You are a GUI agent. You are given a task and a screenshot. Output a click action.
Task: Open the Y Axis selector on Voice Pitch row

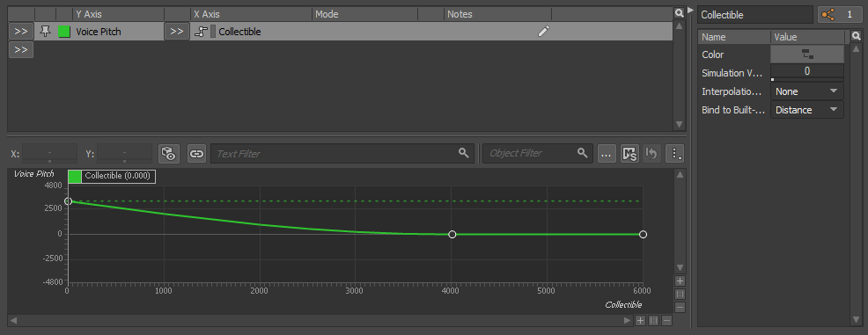click(x=21, y=32)
